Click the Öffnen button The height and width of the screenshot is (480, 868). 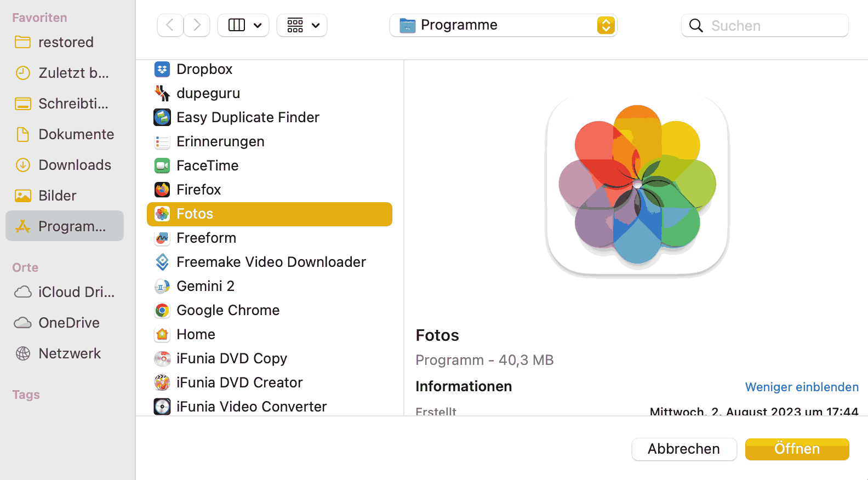(797, 449)
